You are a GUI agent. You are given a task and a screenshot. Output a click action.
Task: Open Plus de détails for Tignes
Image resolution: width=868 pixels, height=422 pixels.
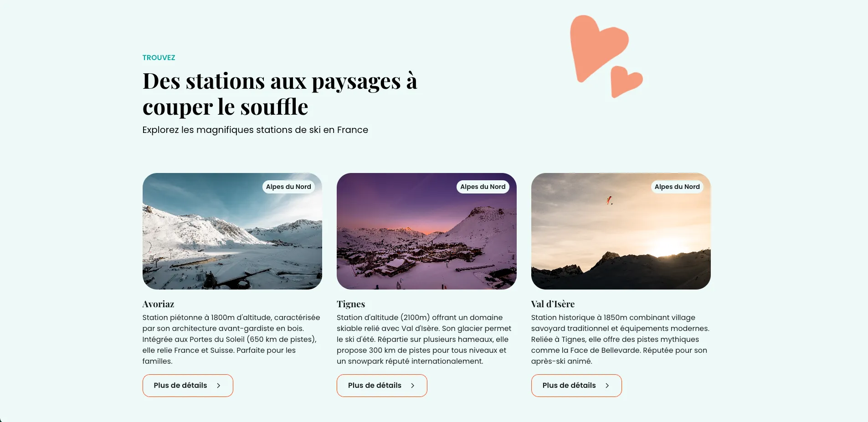[x=382, y=386]
